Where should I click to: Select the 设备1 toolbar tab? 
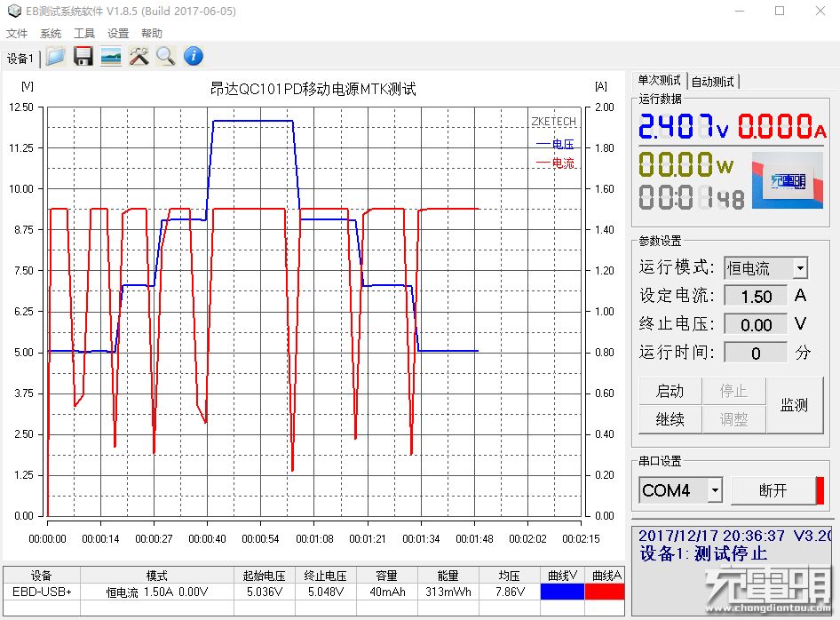coord(20,59)
